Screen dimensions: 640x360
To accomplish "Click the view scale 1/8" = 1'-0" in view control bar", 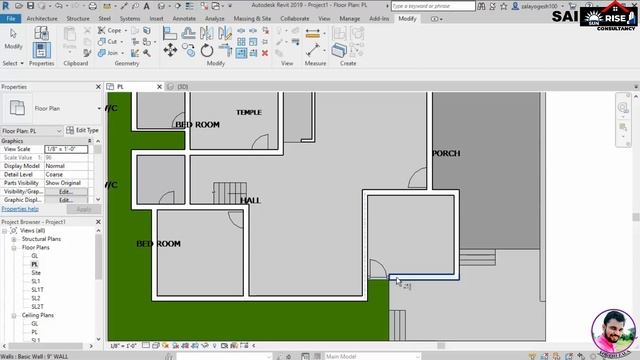I will pyautogui.click(x=123, y=346).
